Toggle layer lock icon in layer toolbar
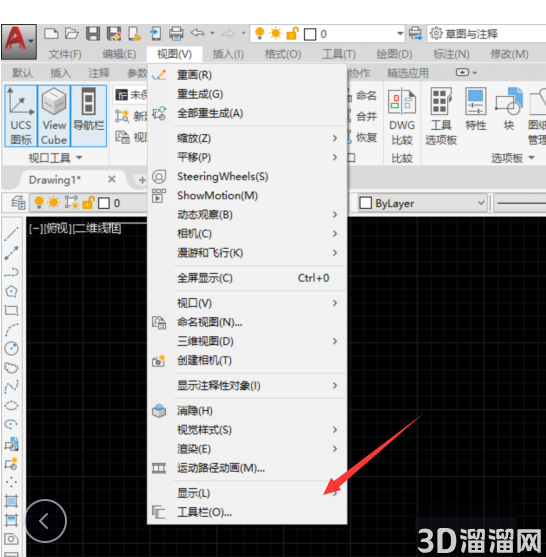 (88, 202)
